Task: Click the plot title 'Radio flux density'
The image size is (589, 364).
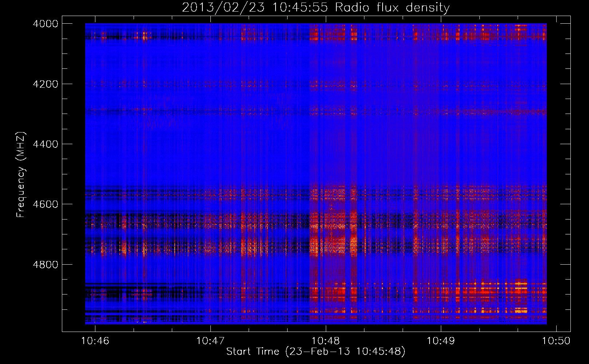Action: coord(392,7)
